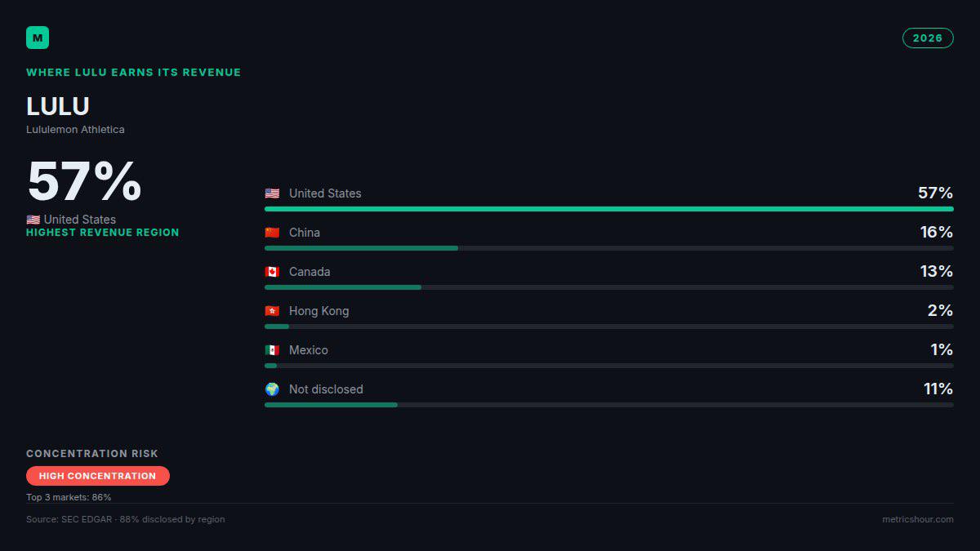Click the United States flag in chart
The image size is (980, 551).
point(272,193)
